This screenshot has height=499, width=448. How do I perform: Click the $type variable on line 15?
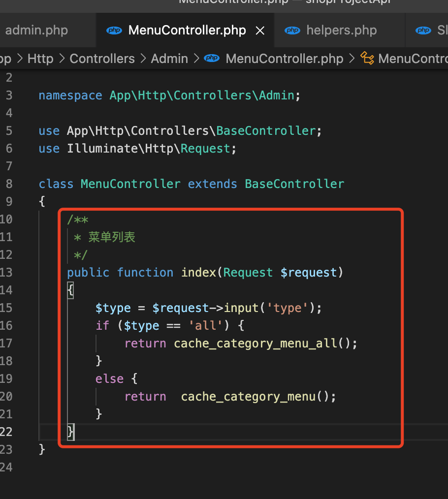click(x=113, y=308)
